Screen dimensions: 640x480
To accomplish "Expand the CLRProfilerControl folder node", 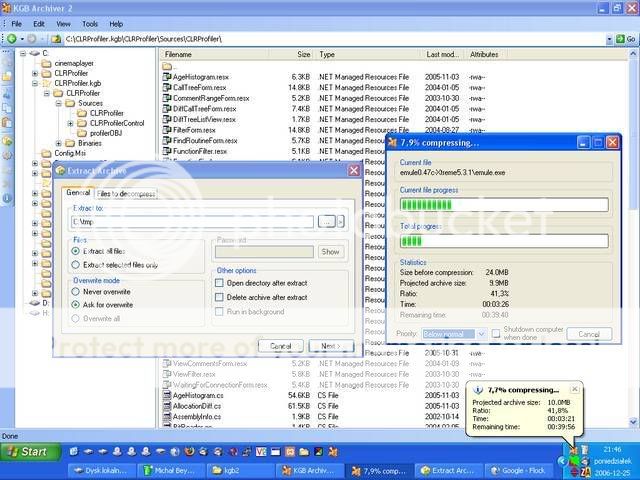I will pyautogui.click(x=71, y=123).
